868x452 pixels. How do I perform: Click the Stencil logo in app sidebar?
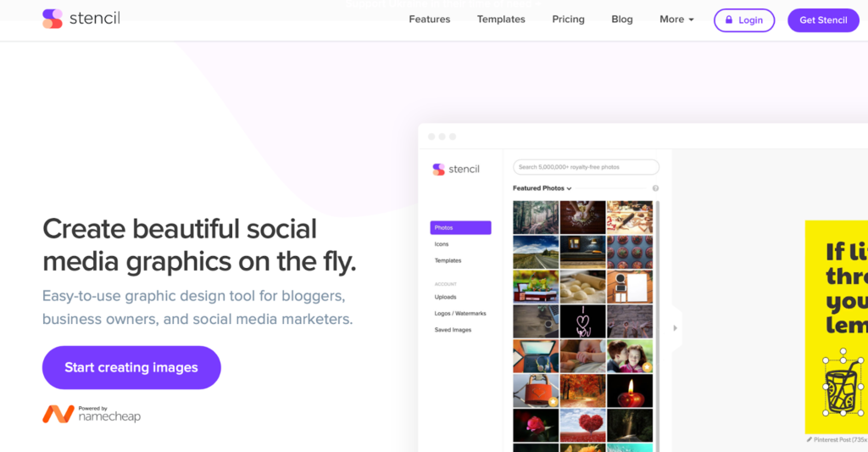pos(456,169)
